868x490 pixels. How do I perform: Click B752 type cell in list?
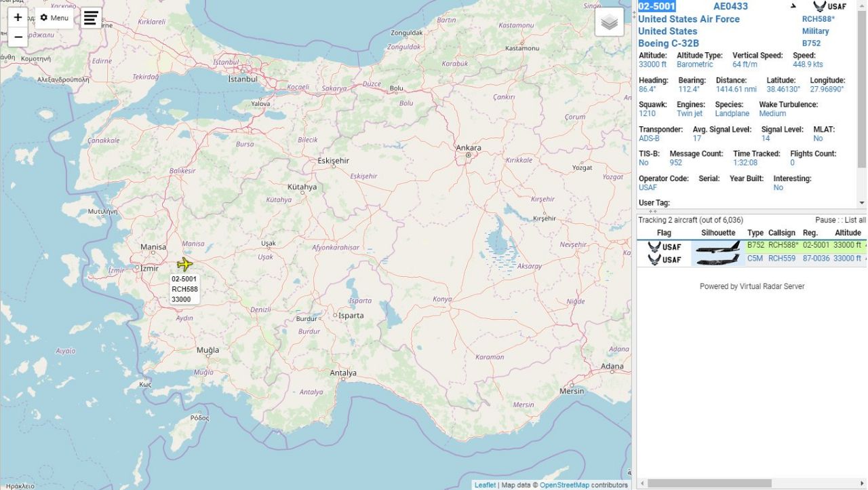[x=755, y=245]
